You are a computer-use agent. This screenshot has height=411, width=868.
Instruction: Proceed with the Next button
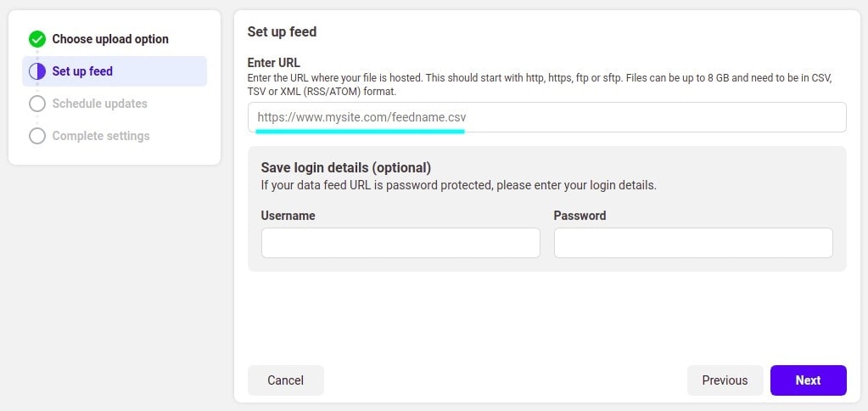click(809, 380)
